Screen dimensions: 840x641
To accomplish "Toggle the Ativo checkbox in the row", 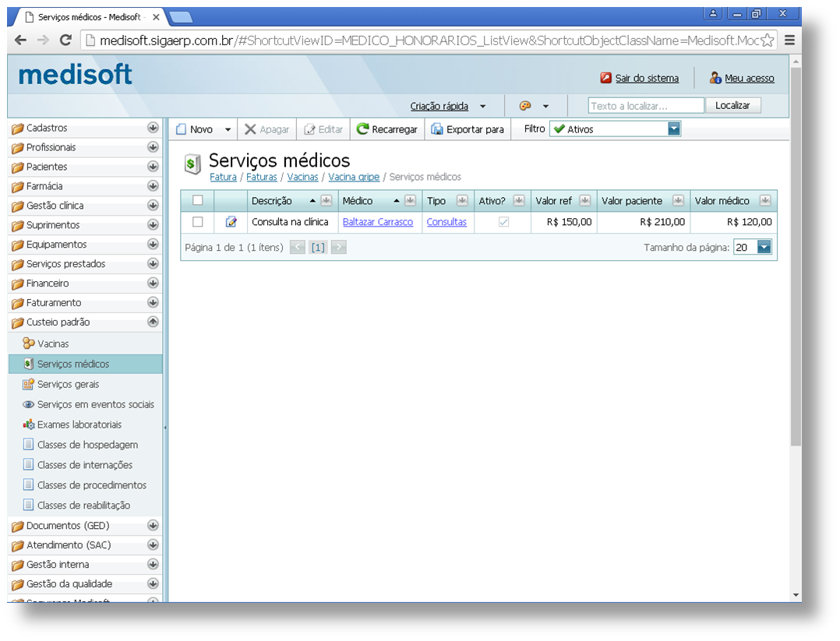I will pos(503,222).
